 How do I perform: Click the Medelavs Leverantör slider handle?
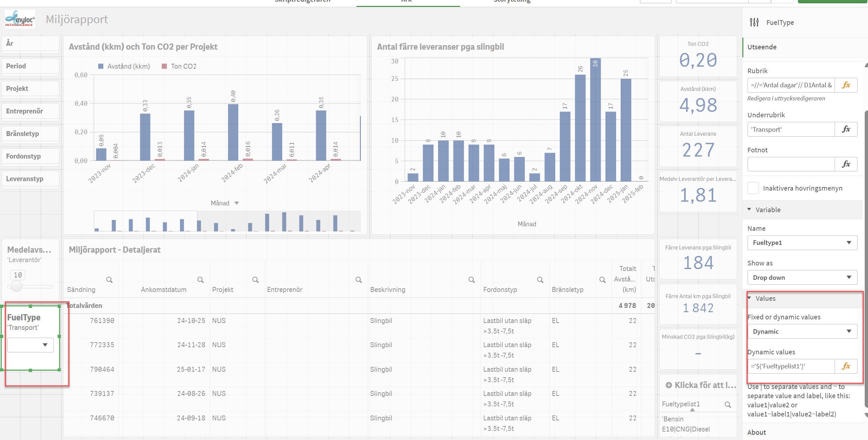[x=16, y=286]
